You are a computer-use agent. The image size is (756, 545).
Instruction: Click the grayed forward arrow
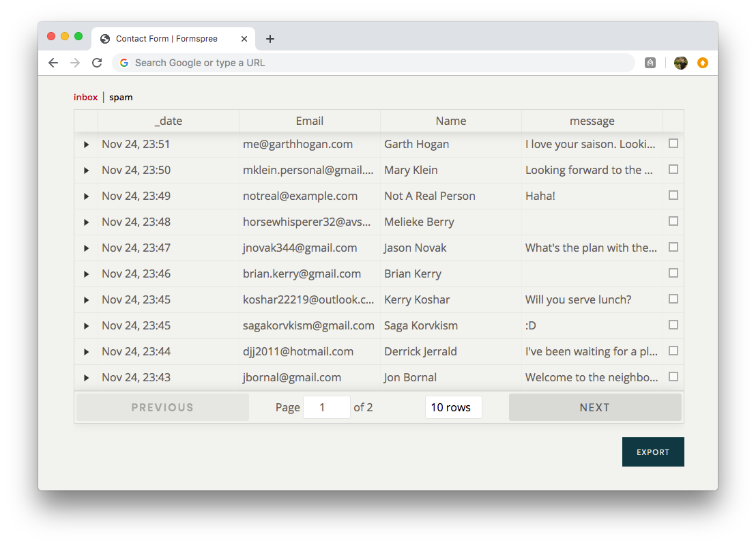pyautogui.click(x=75, y=62)
